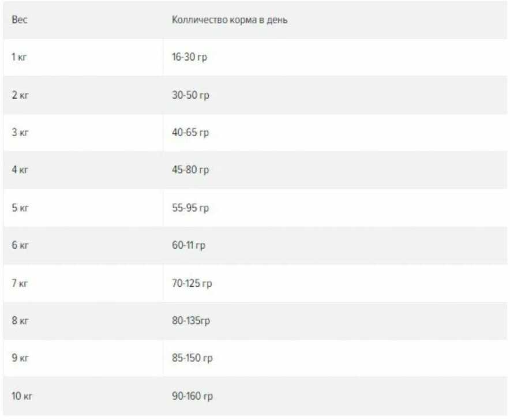
Task: Click the "90-160 гр" feed amount
Action: [x=192, y=396]
